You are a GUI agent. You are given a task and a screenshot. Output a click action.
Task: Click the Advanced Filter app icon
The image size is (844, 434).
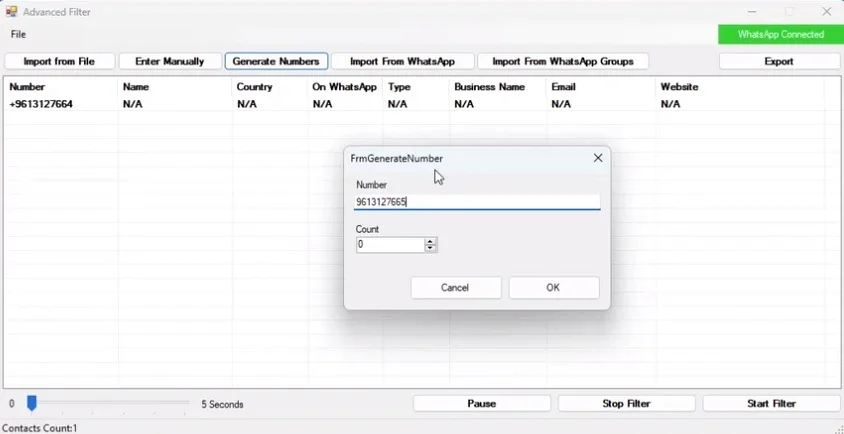click(x=11, y=11)
